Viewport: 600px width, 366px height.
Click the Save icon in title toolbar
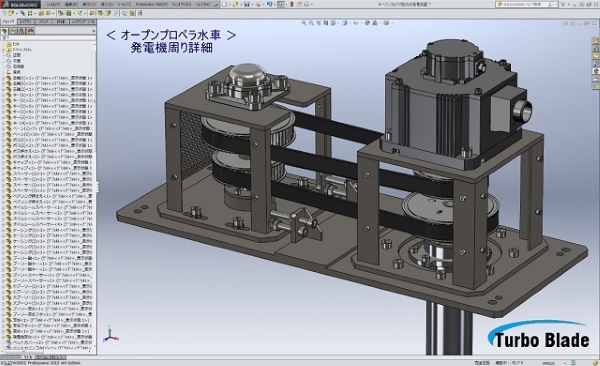pos(246,4)
